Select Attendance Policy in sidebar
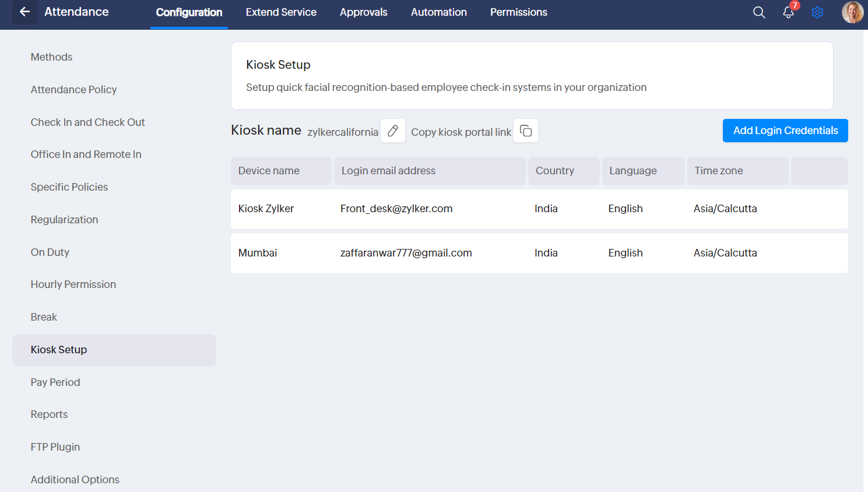This screenshot has width=868, height=492. (74, 90)
